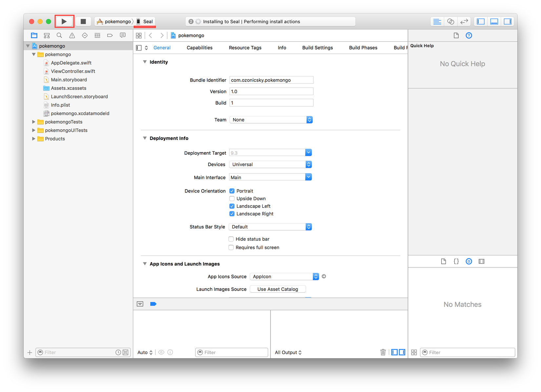Open the Build Settings tab
Screen dimensions: 541x392
point(317,48)
